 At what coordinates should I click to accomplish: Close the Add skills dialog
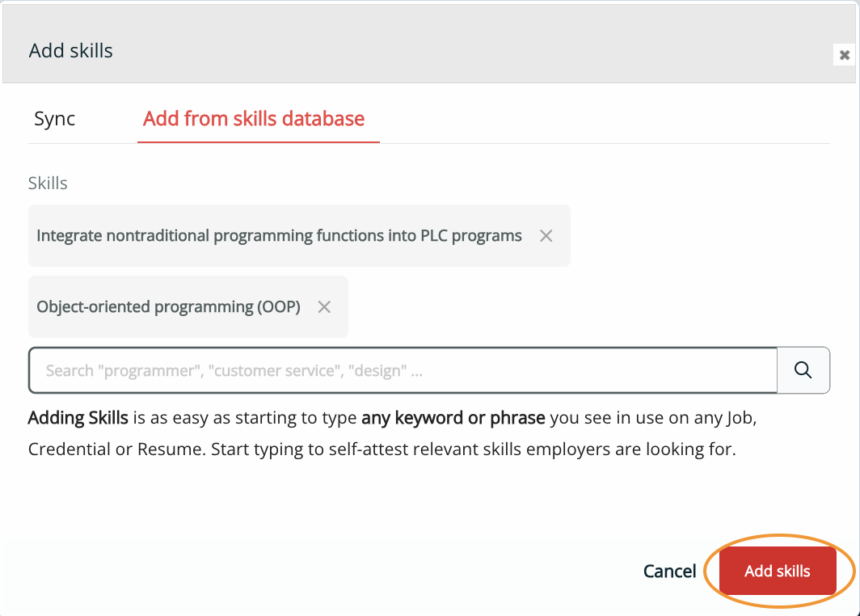coord(845,55)
